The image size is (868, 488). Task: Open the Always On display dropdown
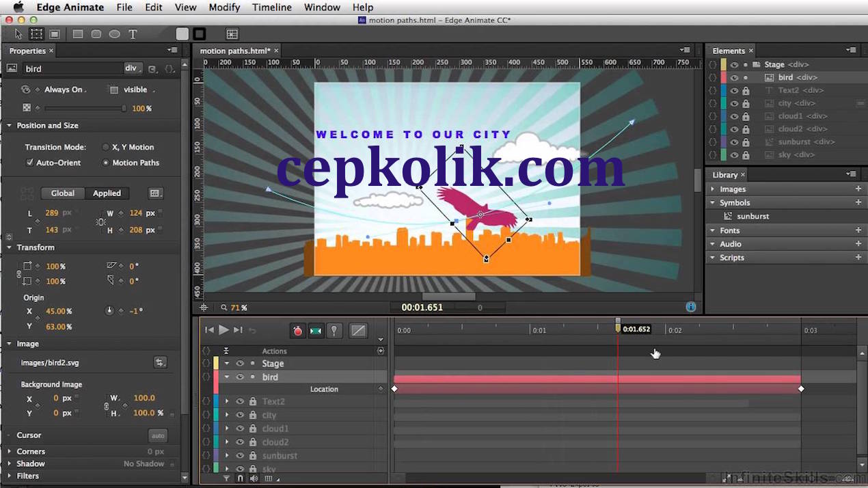pos(65,90)
